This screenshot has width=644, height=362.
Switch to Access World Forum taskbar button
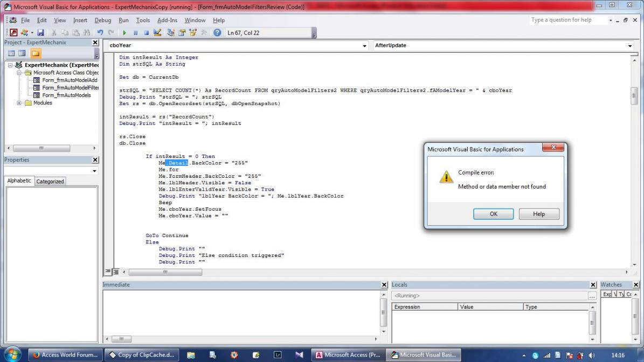pyautogui.click(x=65, y=355)
